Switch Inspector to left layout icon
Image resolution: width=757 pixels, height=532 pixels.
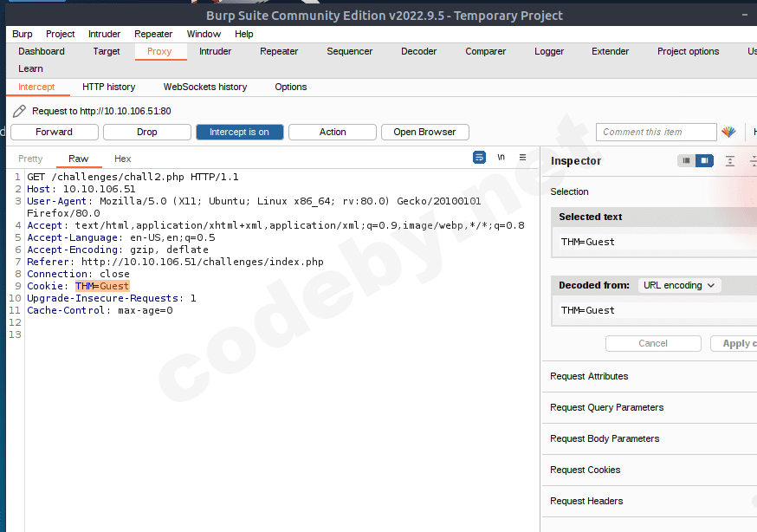pyautogui.click(x=686, y=160)
